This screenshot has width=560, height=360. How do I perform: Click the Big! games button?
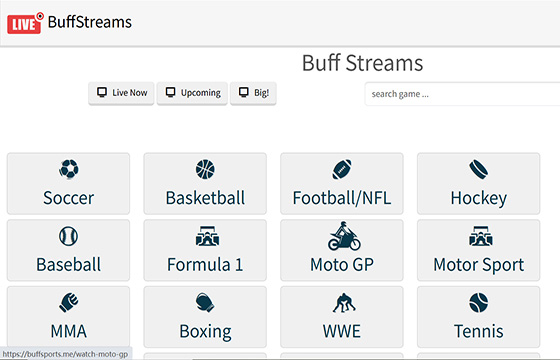pos(253,93)
